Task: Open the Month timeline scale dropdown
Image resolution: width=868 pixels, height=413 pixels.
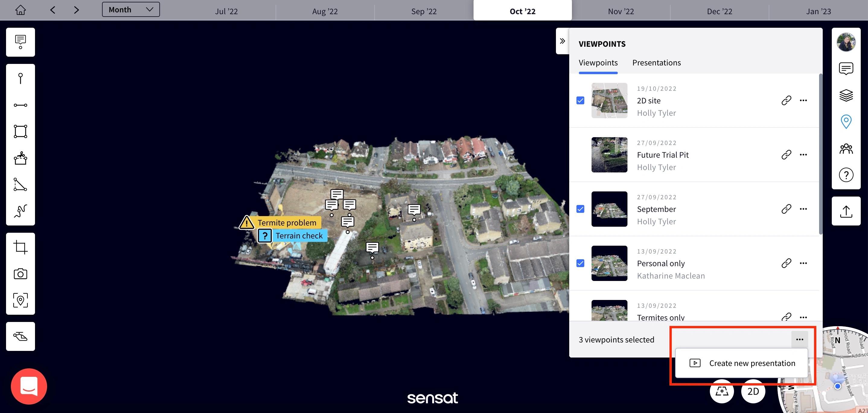Action: [x=131, y=9]
